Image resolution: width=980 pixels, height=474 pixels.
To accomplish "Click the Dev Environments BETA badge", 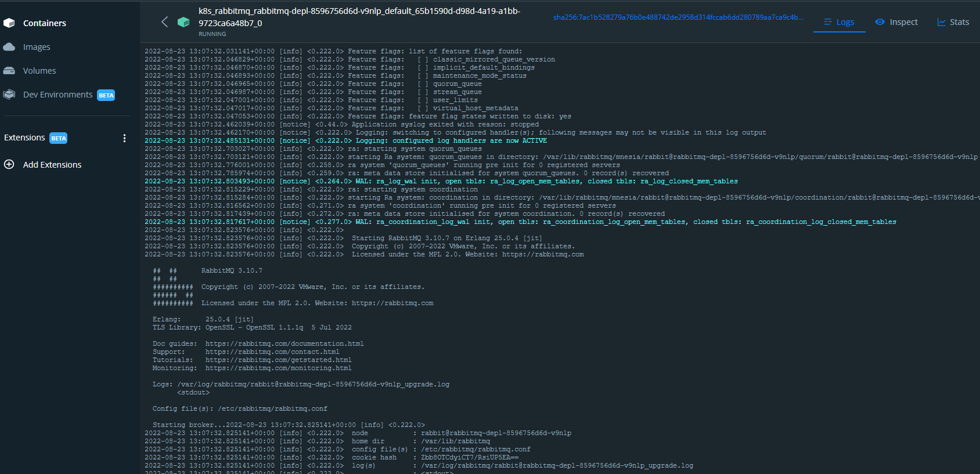I will point(106,95).
